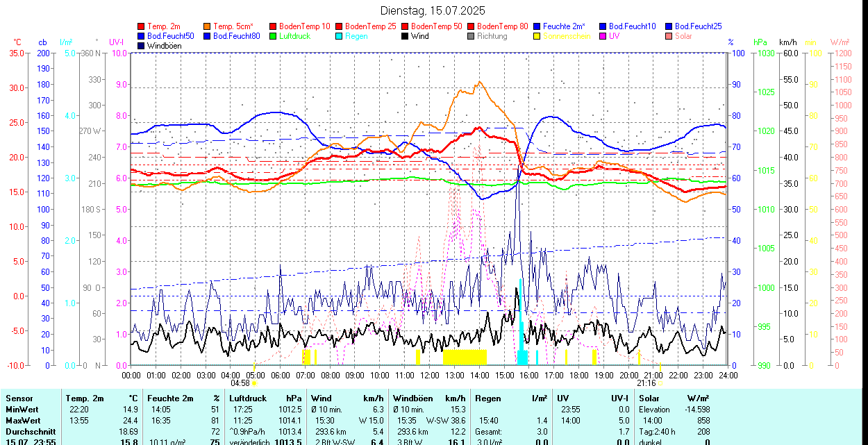Select the Luftdruck column header in table

pos(248,398)
